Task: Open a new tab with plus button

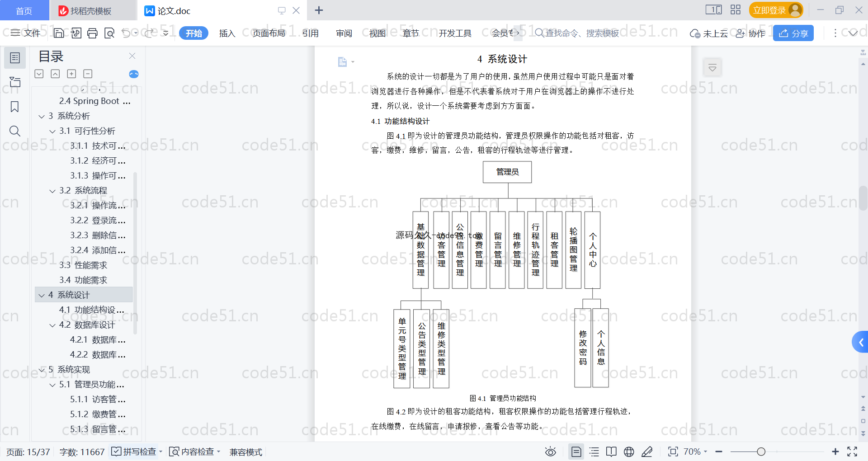Action: click(x=319, y=10)
